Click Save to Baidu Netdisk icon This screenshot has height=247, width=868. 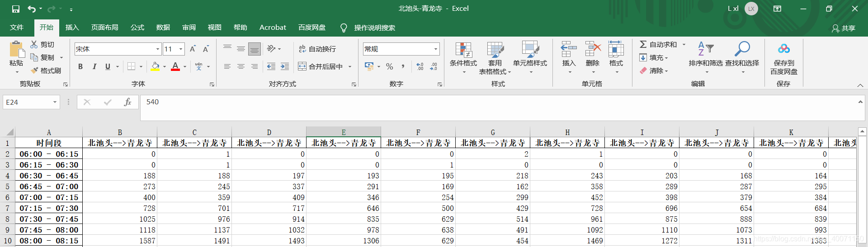tap(784, 49)
